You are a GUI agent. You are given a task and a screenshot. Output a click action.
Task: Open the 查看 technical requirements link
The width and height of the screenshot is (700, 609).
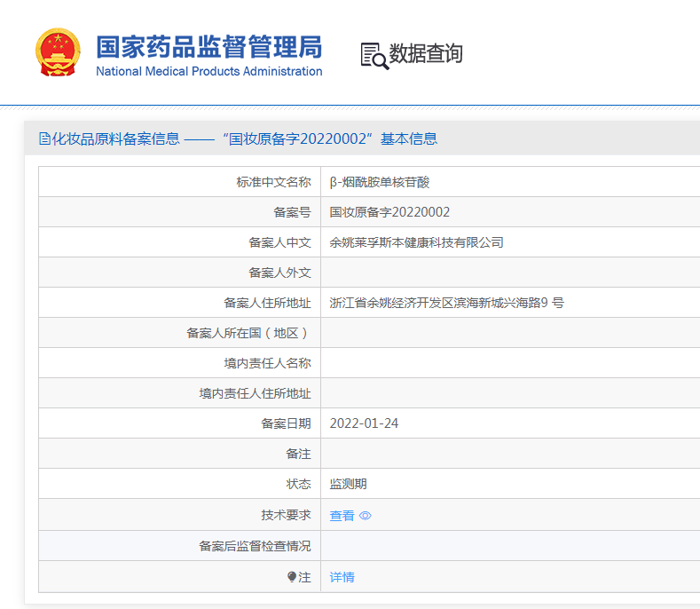(x=342, y=516)
